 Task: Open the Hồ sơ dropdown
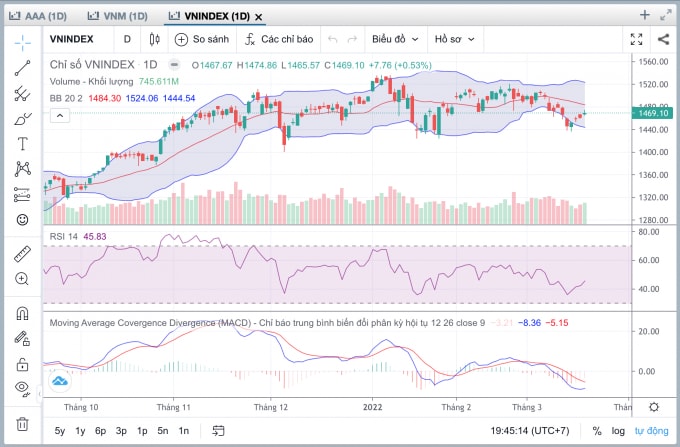[454, 39]
